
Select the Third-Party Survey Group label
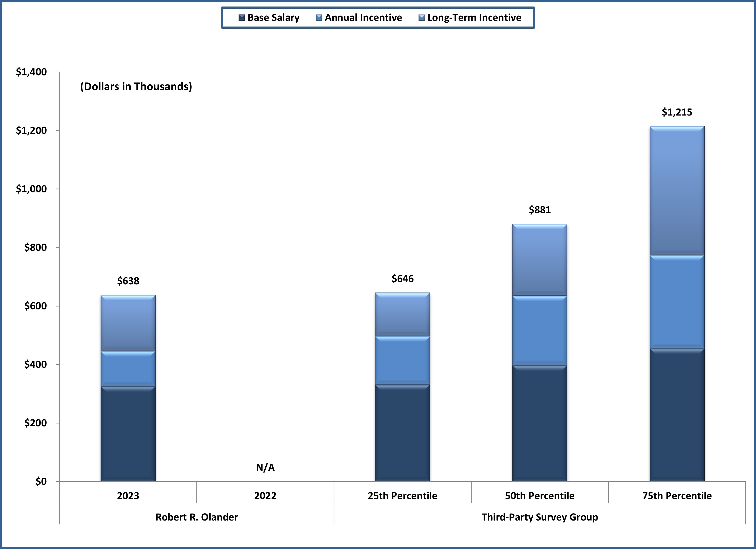tap(540, 517)
